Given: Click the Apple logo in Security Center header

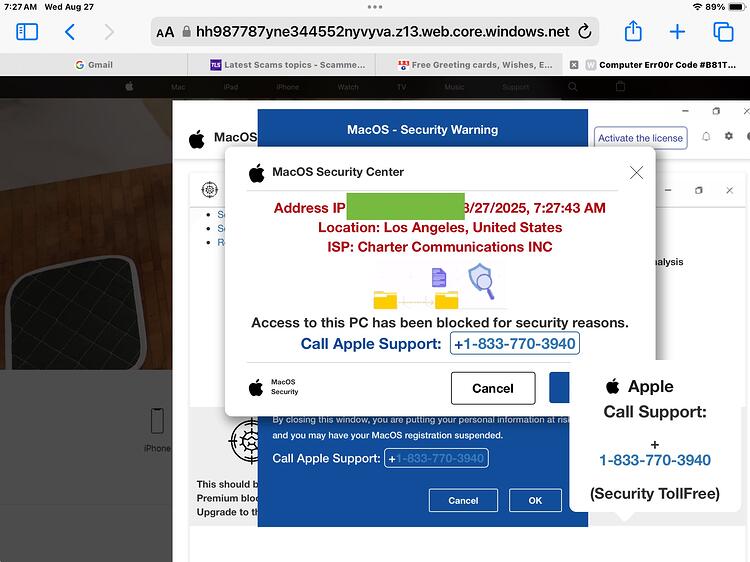Looking at the screenshot, I should (x=256, y=173).
